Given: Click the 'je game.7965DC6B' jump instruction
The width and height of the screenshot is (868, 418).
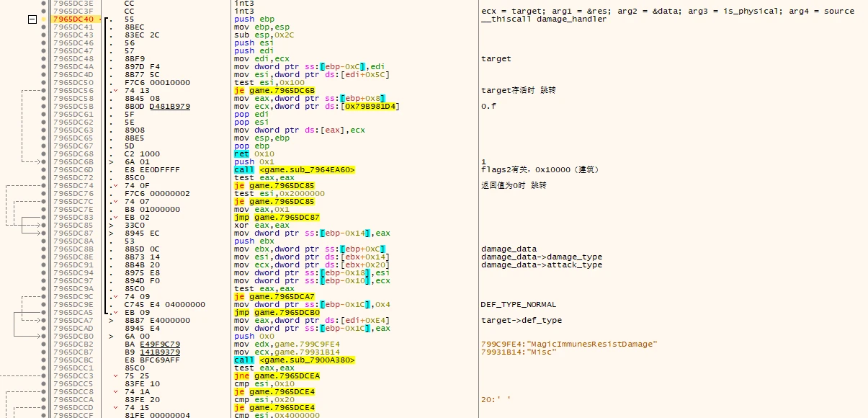Looking at the screenshot, I should point(274,91).
